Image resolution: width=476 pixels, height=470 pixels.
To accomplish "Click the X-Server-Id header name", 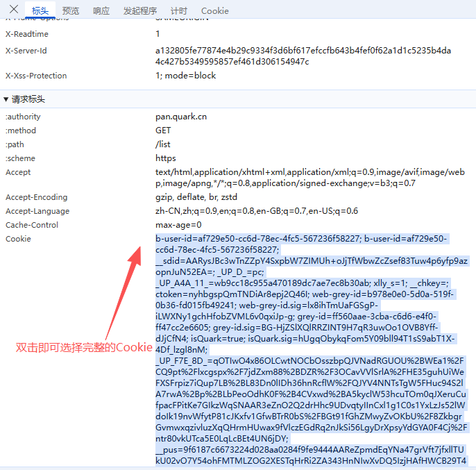I will point(26,51).
